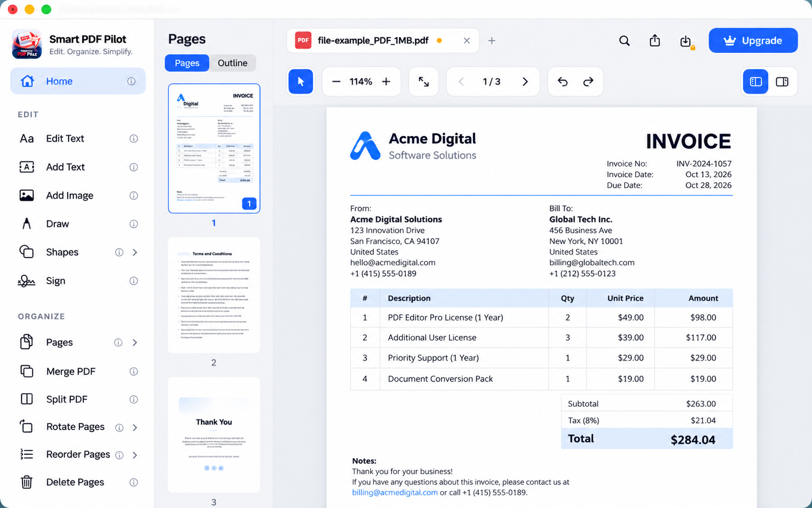Click the share icon in the top bar
Screen dimensions: 812x508
click(x=655, y=40)
